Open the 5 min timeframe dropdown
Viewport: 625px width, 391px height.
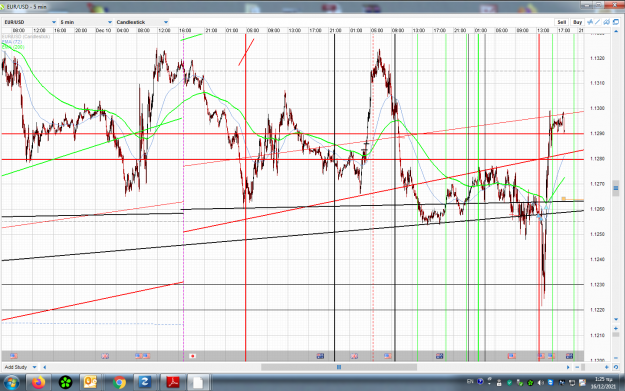point(86,22)
